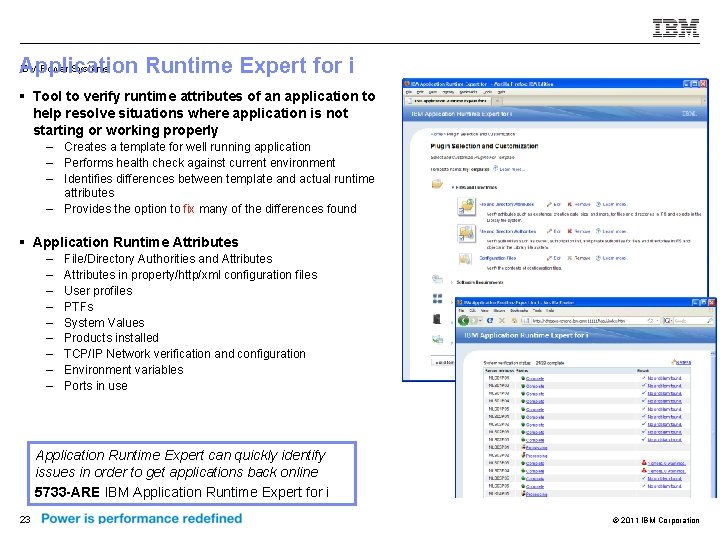The image size is (720, 540).
Task: Click the 'Plugin Selection and Customization' heading
Action: pyautogui.click(x=484, y=146)
